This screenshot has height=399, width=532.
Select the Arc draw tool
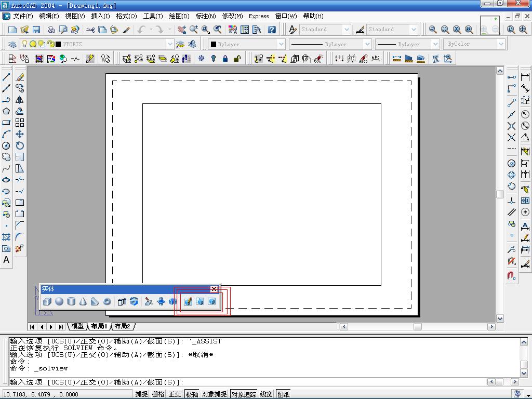tap(6, 135)
